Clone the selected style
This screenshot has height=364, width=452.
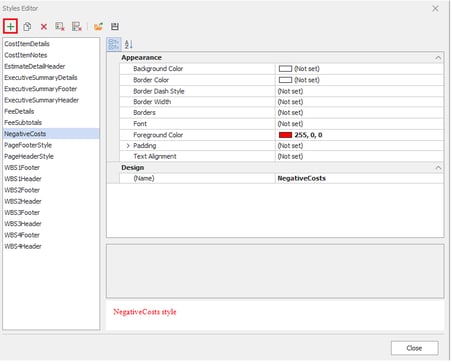click(x=27, y=26)
